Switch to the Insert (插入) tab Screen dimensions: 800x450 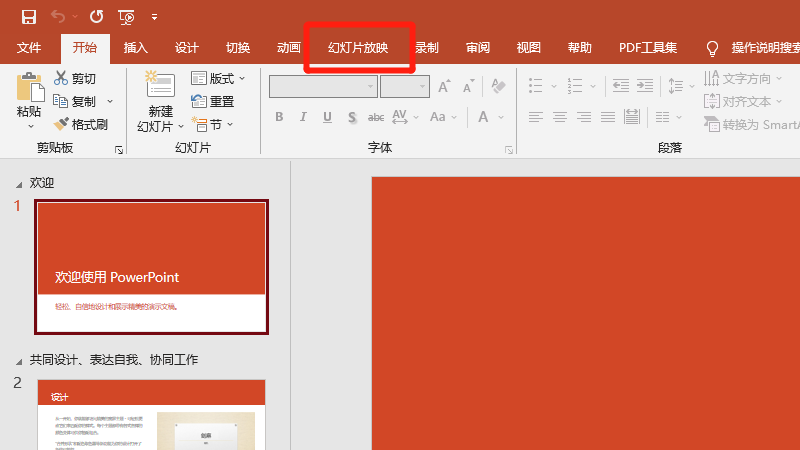[136, 47]
